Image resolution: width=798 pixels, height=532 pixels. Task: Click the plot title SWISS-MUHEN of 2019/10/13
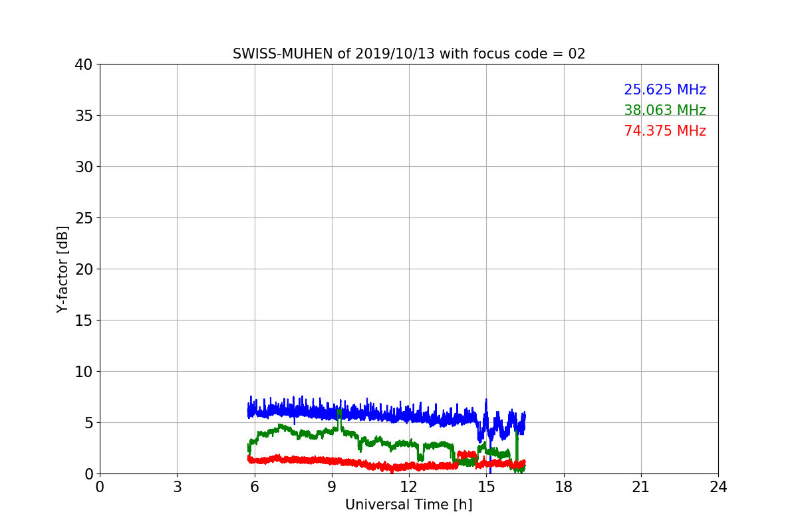[408, 54]
